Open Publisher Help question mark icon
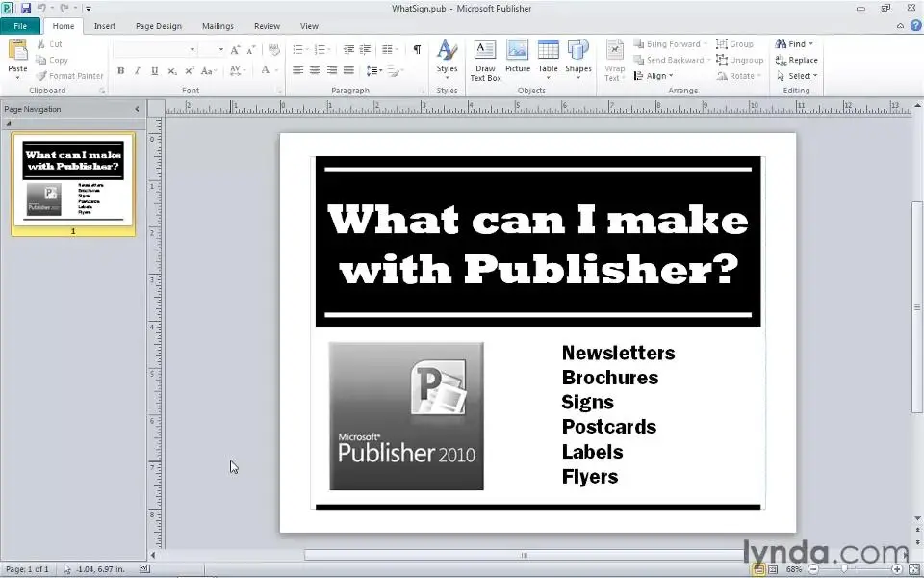This screenshot has height=578, width=924. point(915,25)
